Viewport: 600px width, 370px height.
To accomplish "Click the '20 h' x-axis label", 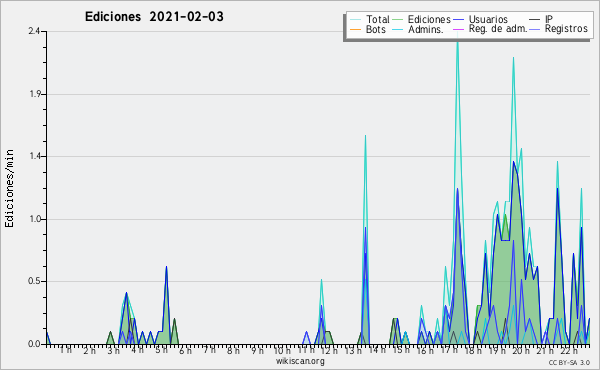I will [x=521, y=351].
